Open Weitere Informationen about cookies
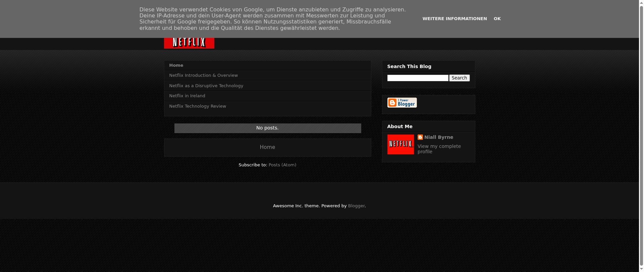 coord(454,19)
